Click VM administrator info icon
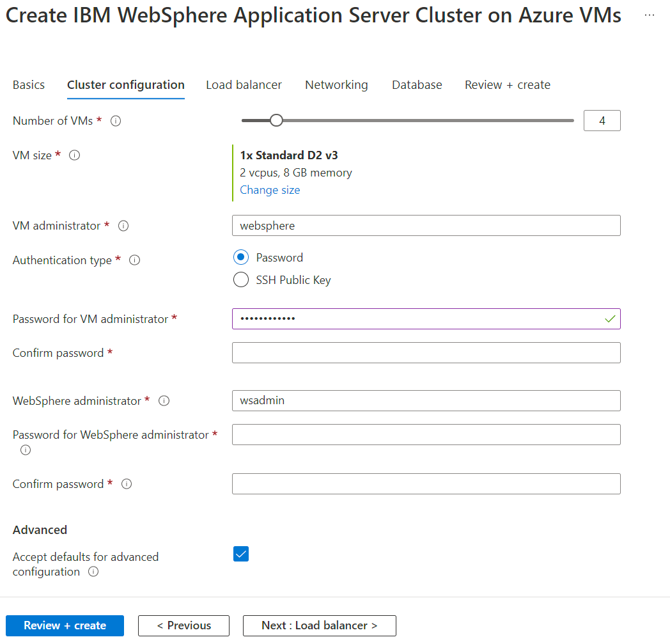This screenshot has height=644, width=670. point(123,226)
